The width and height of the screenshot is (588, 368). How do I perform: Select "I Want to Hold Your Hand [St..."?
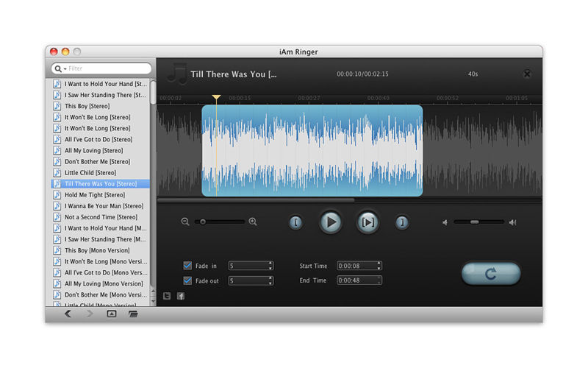coord(100,84)
